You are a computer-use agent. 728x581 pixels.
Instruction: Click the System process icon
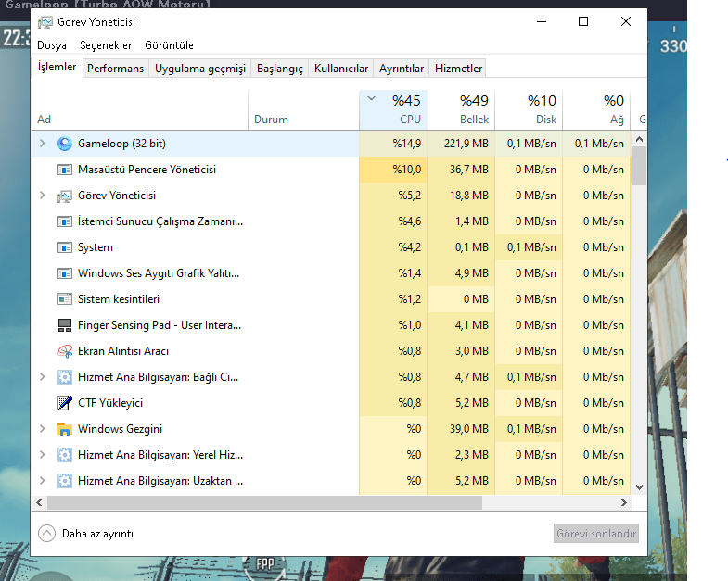[x=65, y=247]
